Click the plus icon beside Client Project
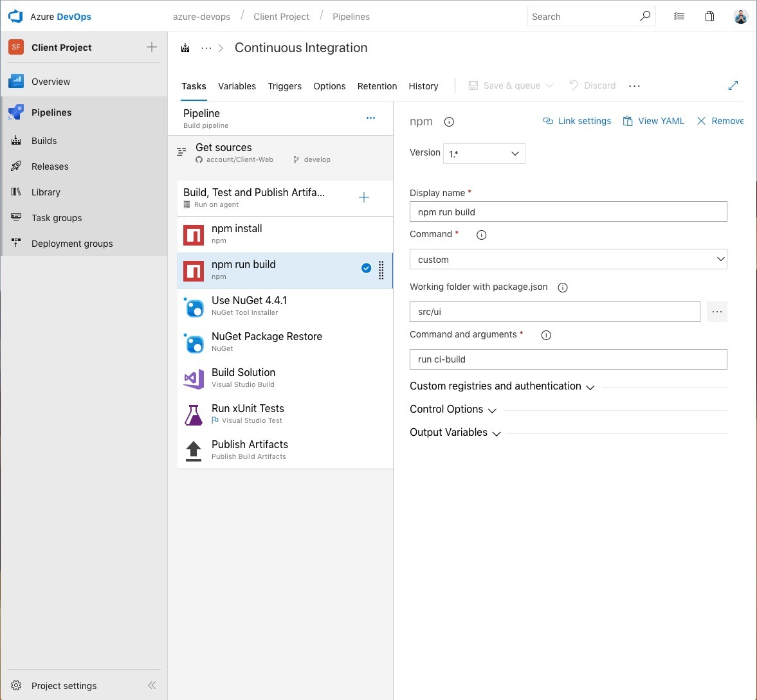Viewport: 757px width, 700px height. [x=152, y=47]
